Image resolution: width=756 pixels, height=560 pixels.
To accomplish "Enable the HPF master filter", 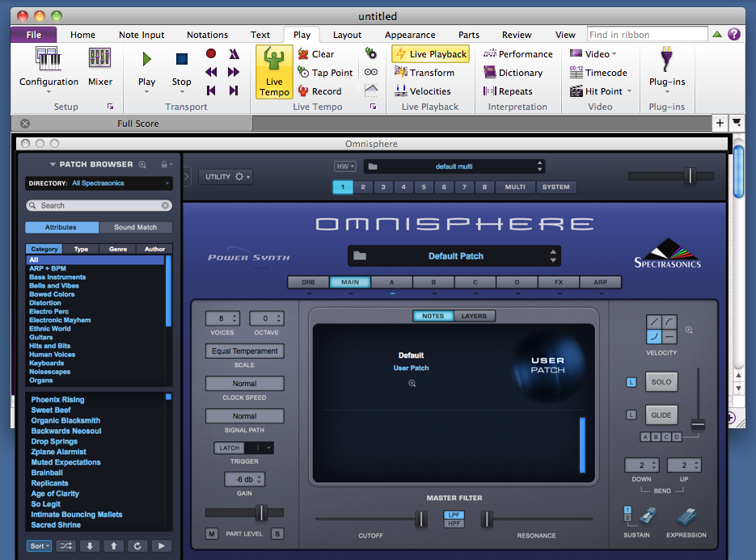I will pos(454,524).
